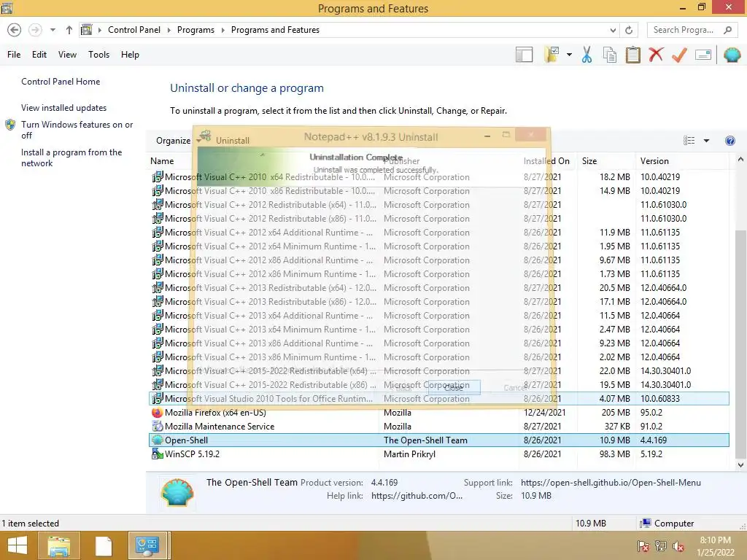Open File Explorer from taskbar

pyautogui.click(x=58, y=545)
